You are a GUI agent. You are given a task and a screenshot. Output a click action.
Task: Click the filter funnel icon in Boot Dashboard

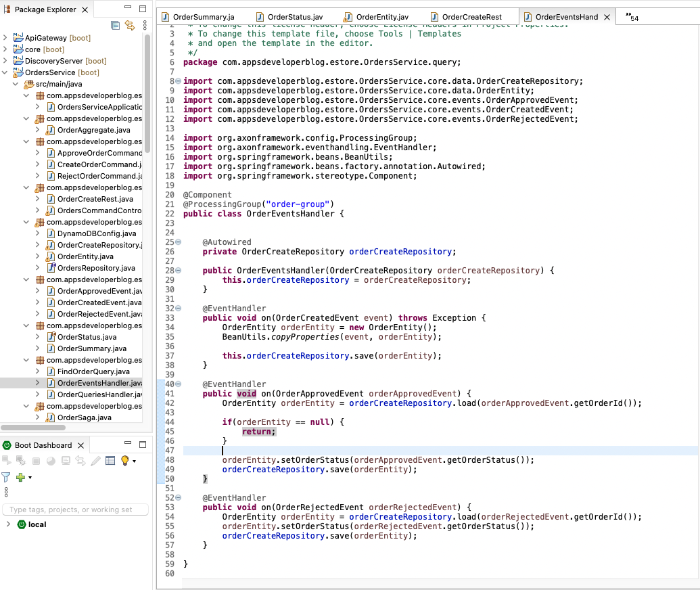pos(6,476)
